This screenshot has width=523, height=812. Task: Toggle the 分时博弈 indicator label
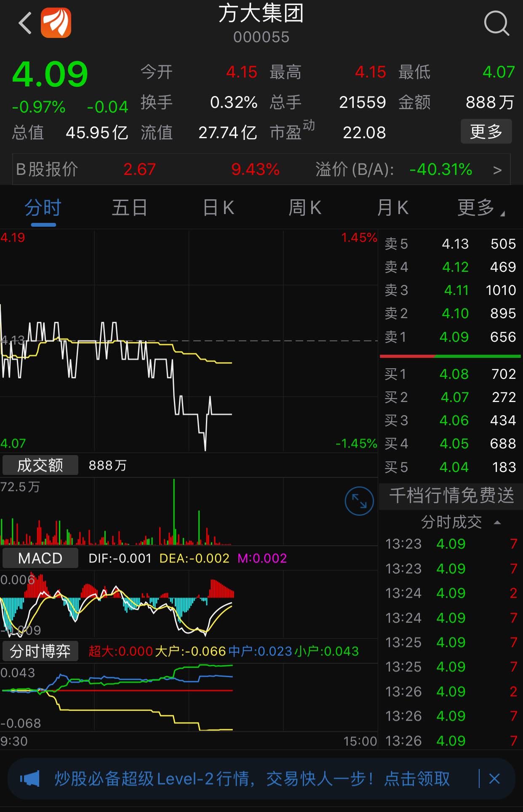(40, 651)
